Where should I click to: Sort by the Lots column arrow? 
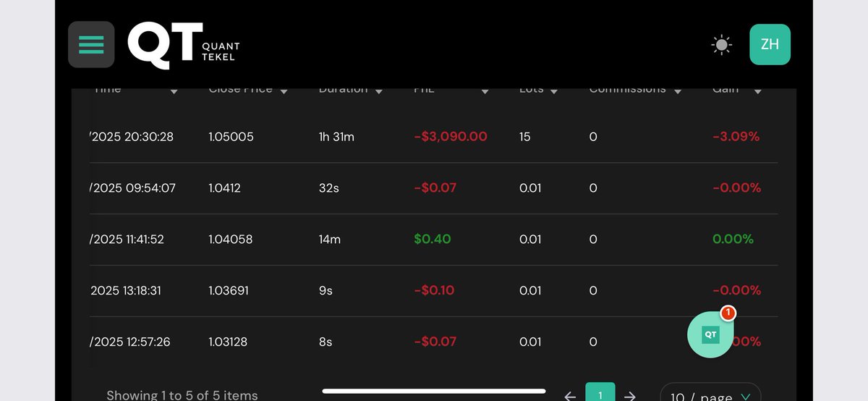[x=553, y=92]
